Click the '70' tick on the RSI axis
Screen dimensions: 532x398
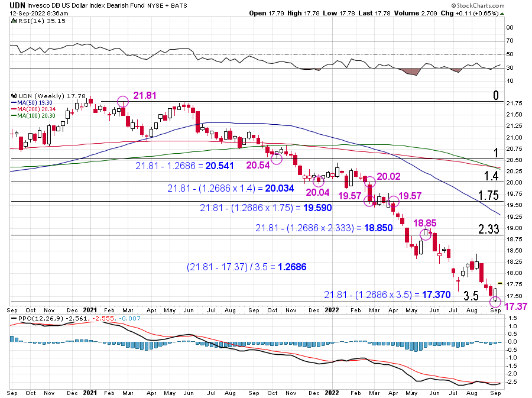510,41
